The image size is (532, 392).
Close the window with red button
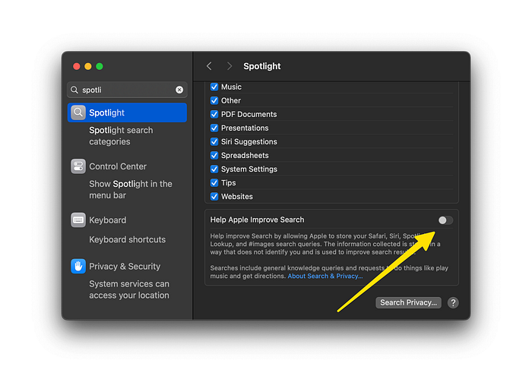click(x=76, y=66)
